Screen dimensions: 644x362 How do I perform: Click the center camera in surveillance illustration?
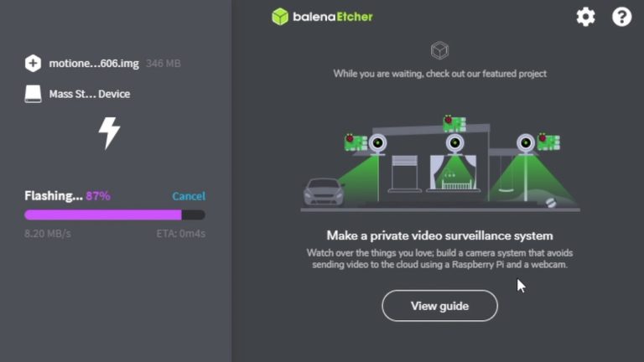point(454,143)
